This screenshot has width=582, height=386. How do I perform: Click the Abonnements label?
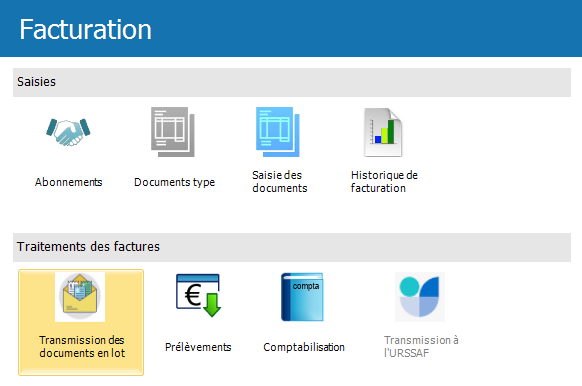pyautogui.click(x=68, y=182)
